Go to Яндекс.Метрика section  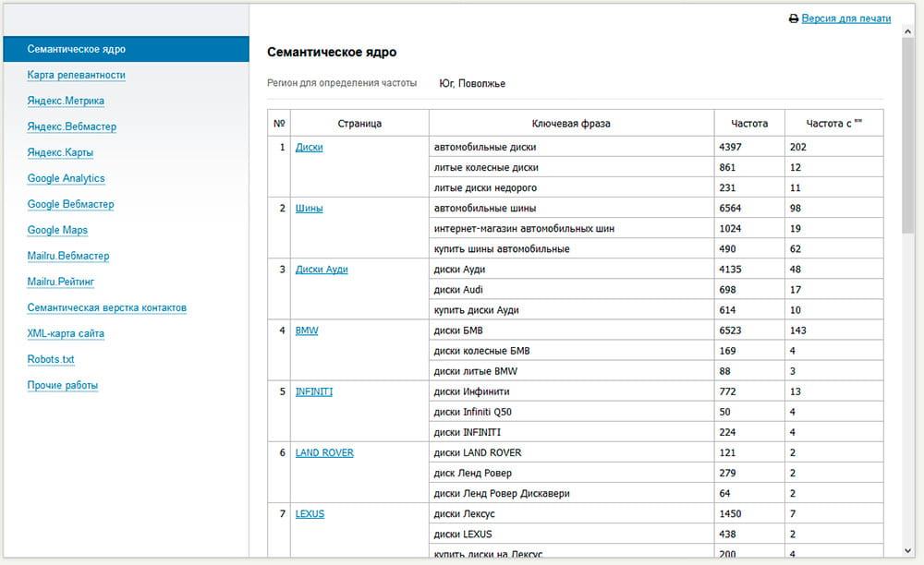[x=66, y=101]
